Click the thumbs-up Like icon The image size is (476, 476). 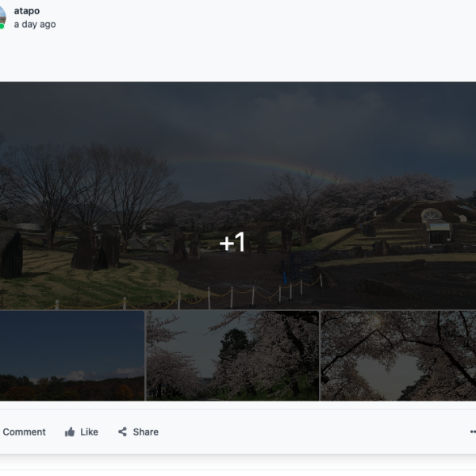click(x=70, y=432)
